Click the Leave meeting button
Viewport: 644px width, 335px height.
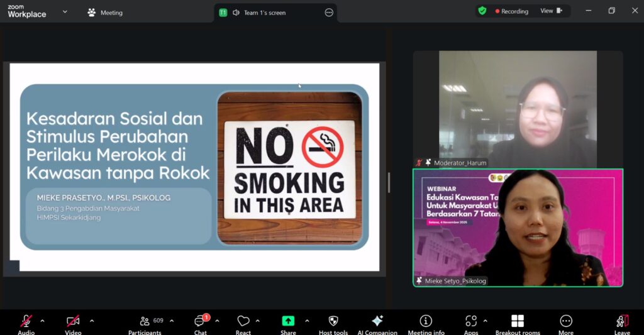tap(622, 322)
